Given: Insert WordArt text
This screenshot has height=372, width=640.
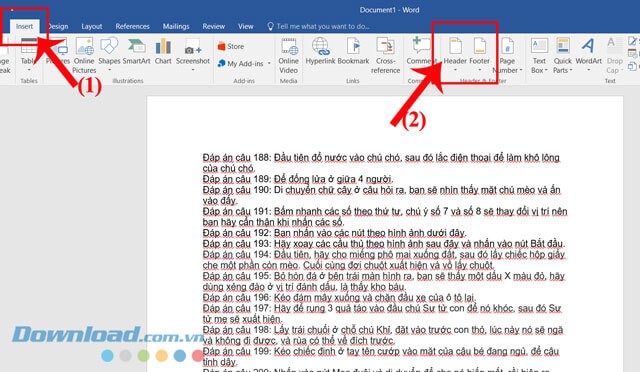Looking at the screenshot, I should tap(589, 54).
